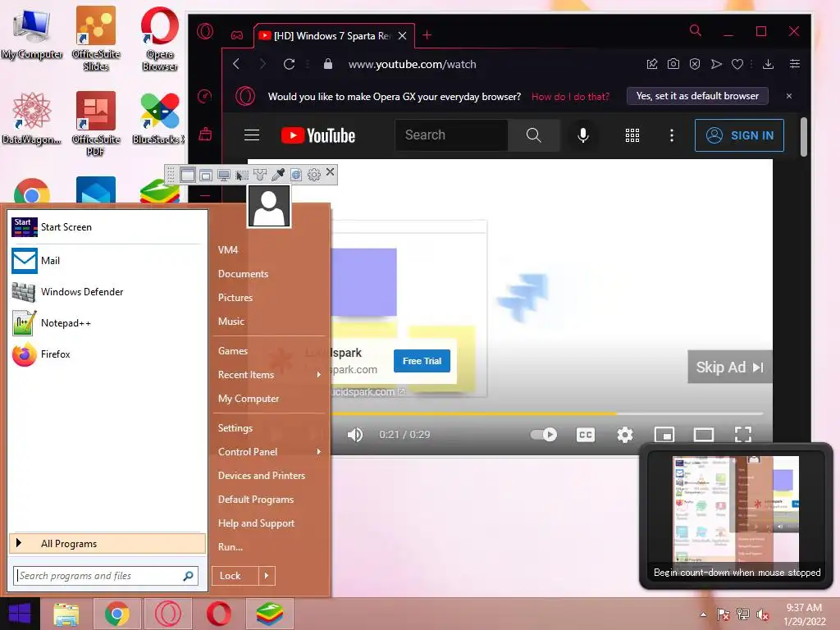Switch the player to miniplayer mode
Image resolution: width=840 pixels, height=630 pixels.
tap(664, 435)
